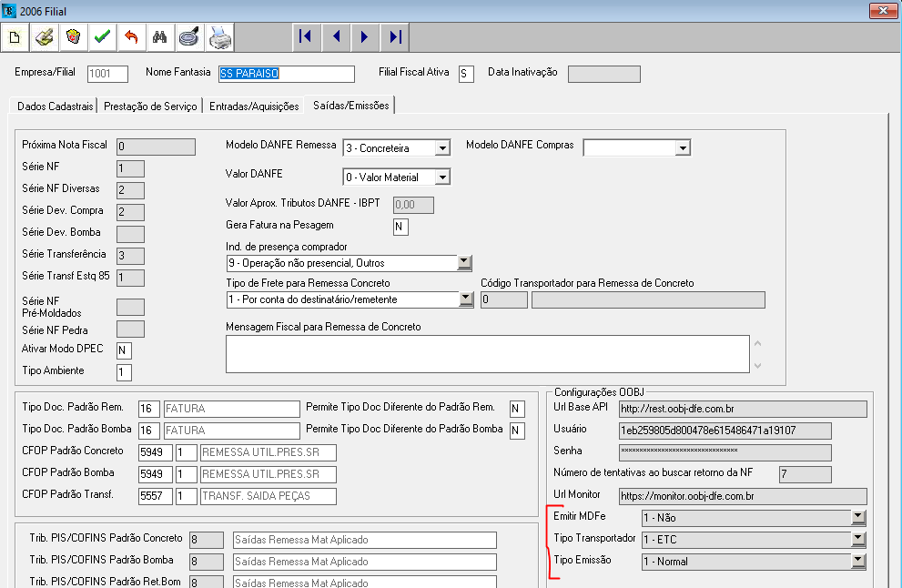Image resolution: width=902 pixels, height=588 pixels.
Task: Click the OOBJ Usuário field
Action: (725, 431)
